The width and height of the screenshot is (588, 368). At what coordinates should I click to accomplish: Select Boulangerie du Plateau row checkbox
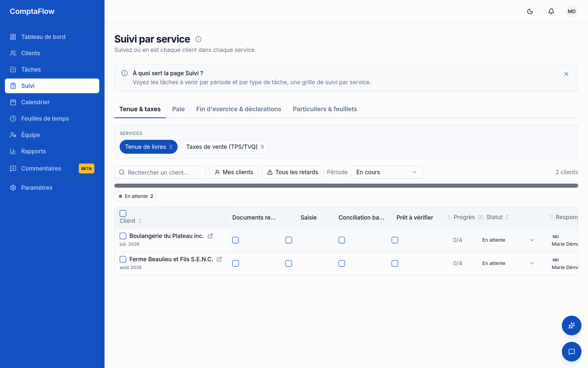(x=123, y=236)
